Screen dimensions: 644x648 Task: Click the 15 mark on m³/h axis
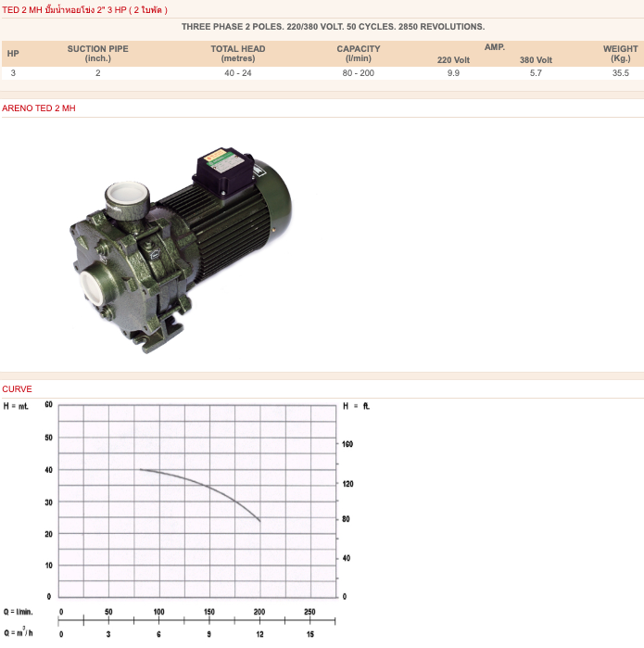[x=310, y=634]
